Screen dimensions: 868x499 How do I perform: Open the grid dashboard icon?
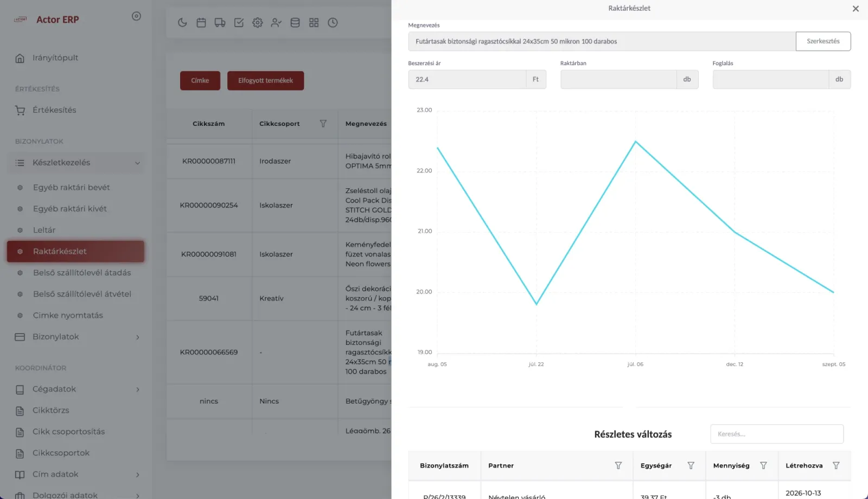314,23
